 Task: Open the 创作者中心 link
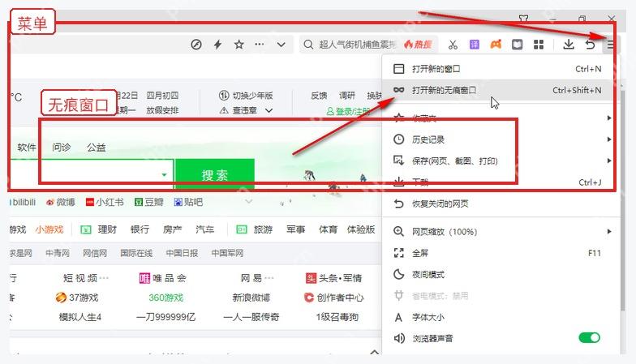tap(334, 298)
